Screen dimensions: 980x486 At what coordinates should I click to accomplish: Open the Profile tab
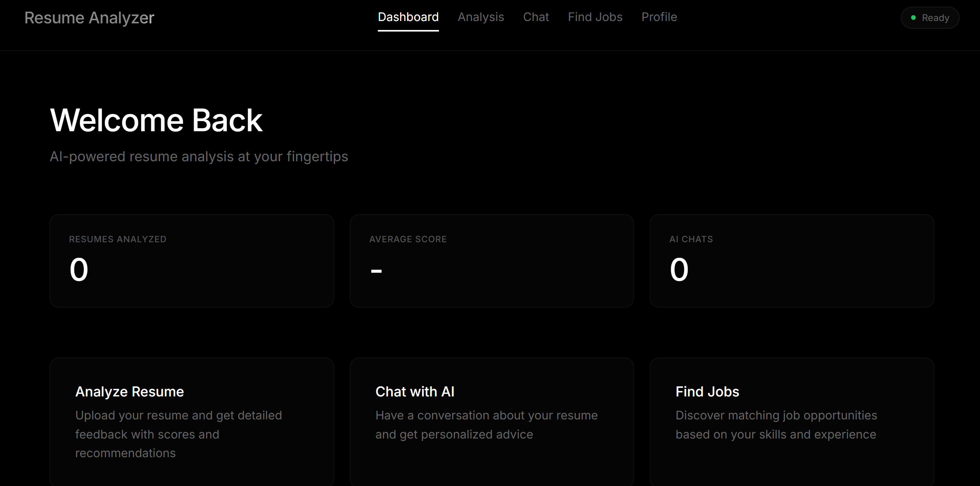click(659, 17)
